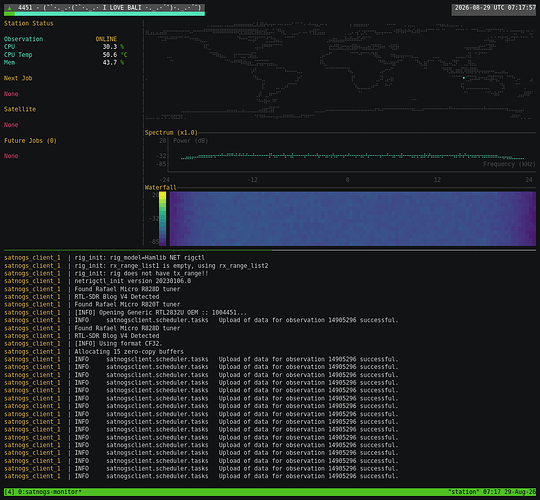Click the waterfall color scale bar
This screenshot has height=500, width=540.
[x=163, y=219]
